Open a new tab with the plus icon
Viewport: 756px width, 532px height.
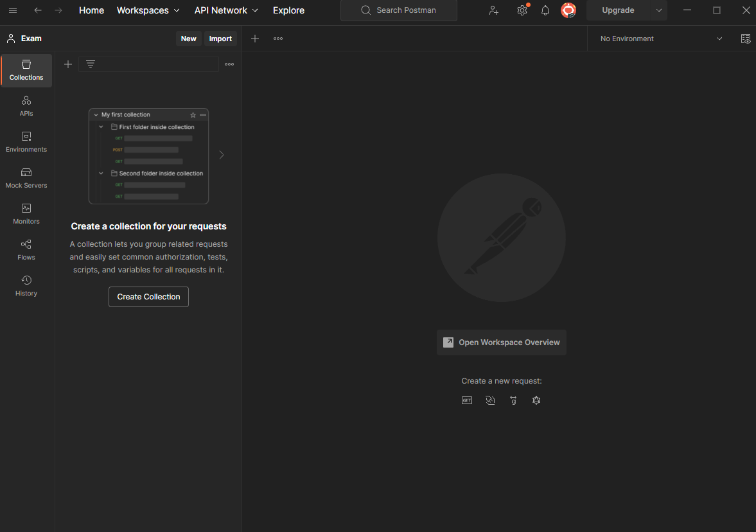pos(255,39)
